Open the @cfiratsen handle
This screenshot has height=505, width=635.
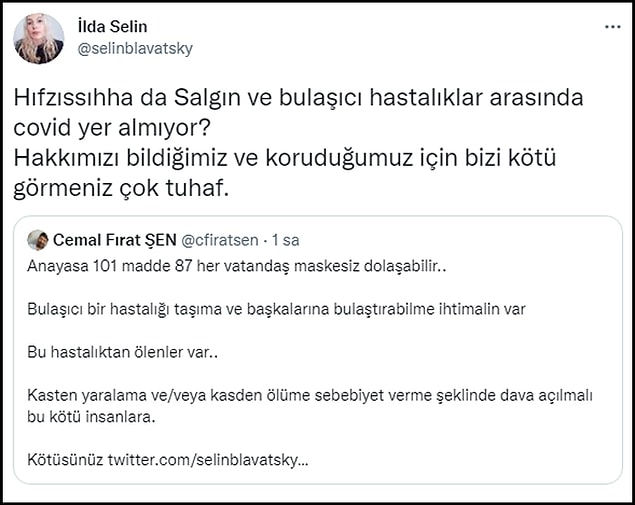click(x=220, y=240)
